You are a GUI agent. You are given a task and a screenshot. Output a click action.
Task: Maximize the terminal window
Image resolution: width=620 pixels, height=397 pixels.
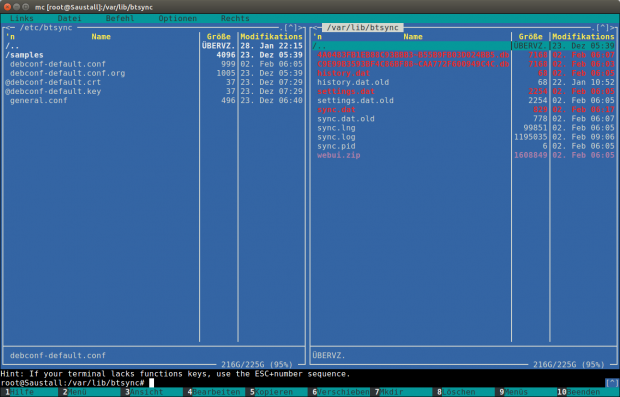26,7
